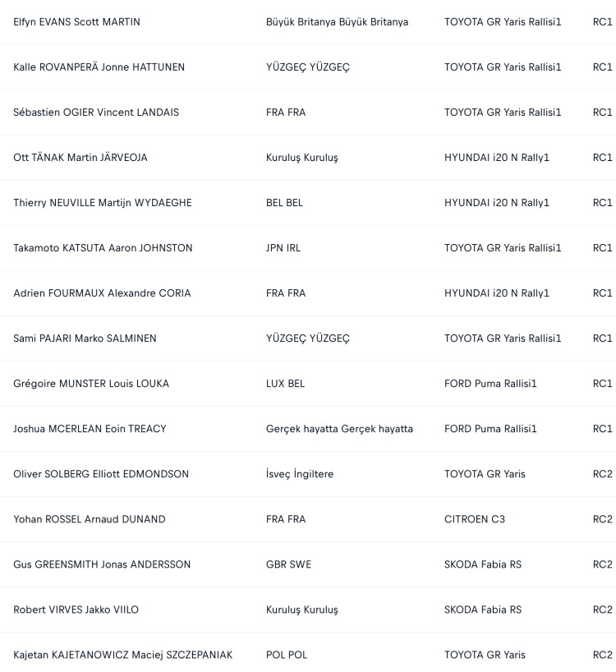Click the CITROEN C3 car cell

tap(475, 519)
